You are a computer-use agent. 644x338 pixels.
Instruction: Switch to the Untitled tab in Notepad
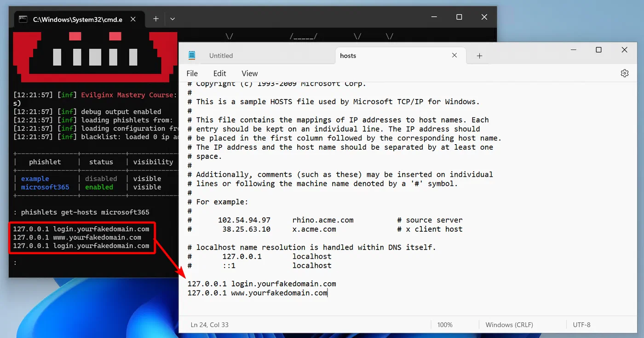pos(221,55)
